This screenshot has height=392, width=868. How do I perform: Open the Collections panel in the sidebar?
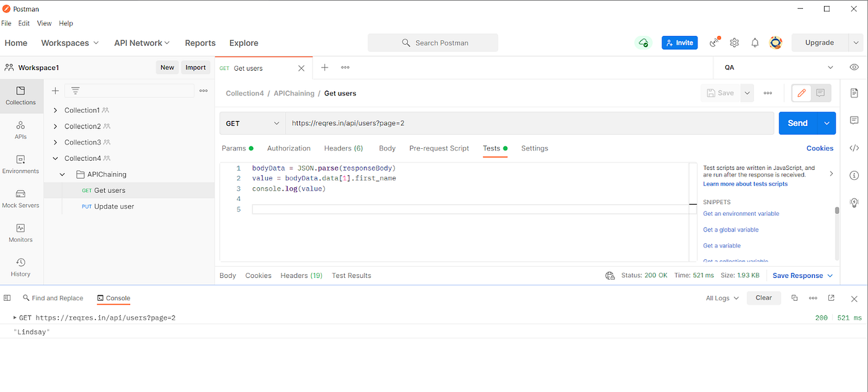pos(21,96)
